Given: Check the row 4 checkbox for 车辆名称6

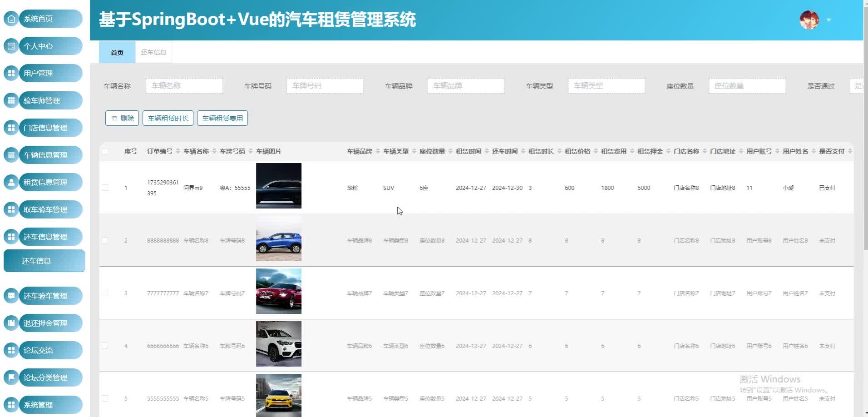Looking at the screenshot, I should pyautogui.click(x=105, y=346).
